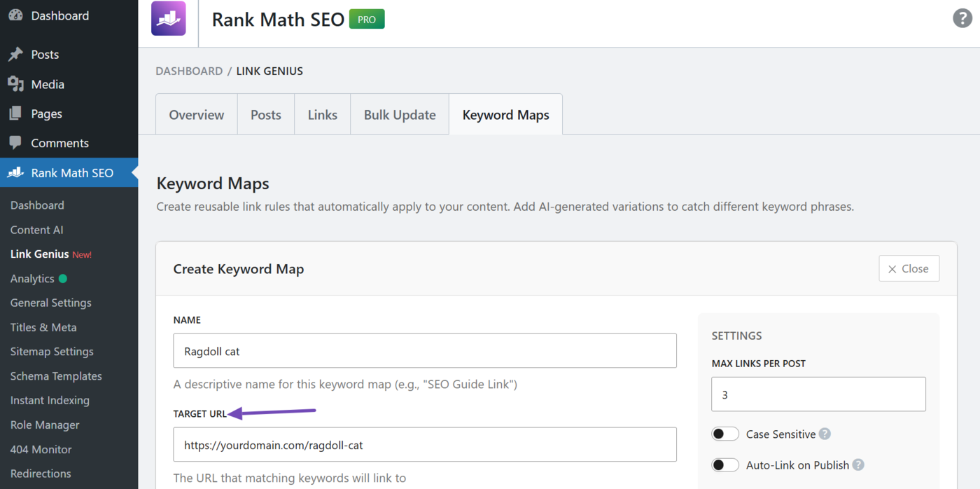Click the Dashboard gauge icon in sidebar
980x489 pixels.
pos(15,15)
